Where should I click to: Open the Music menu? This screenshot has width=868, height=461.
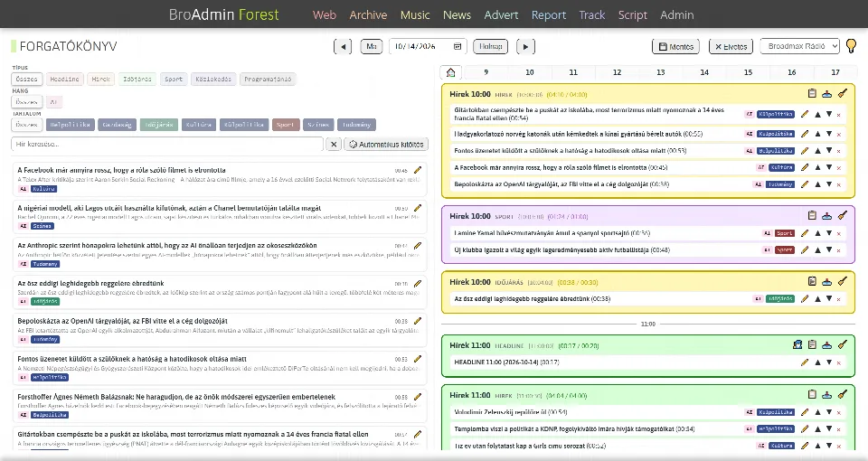[x=415, y=15]
